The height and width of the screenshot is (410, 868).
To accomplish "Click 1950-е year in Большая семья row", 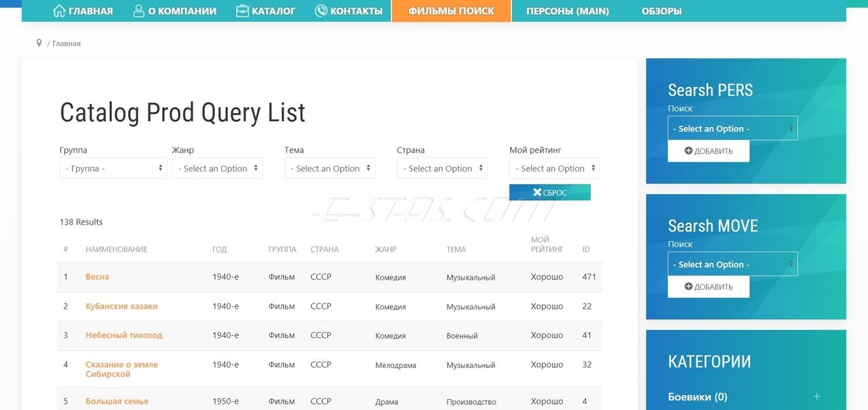I will (225, 401).
